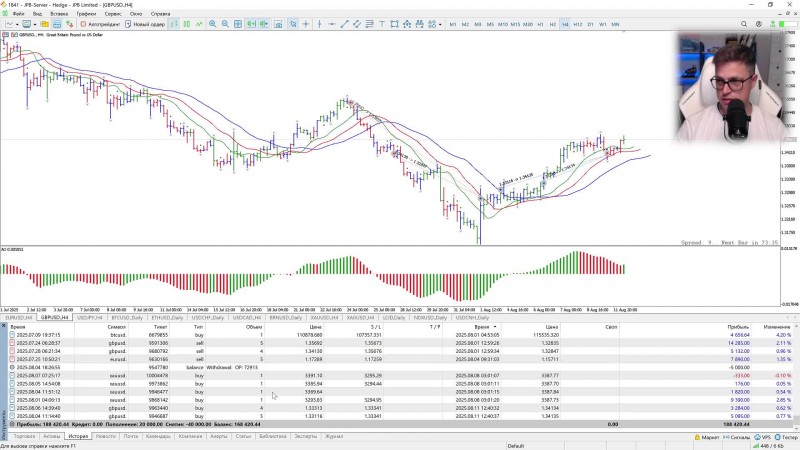Click the green-red arrows trade icon
This screenshot has width=800, height=450.
tap(69, 24)
